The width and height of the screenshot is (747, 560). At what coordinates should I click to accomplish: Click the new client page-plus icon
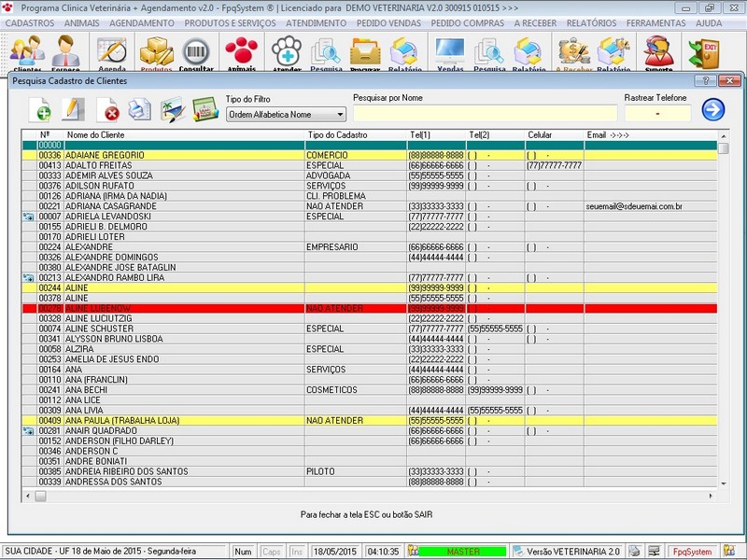(x=40, y=110)
